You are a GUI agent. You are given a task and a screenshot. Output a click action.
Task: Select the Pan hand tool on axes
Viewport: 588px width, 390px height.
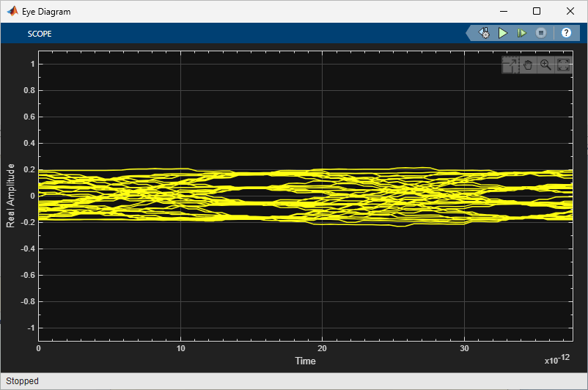point(528,65)
